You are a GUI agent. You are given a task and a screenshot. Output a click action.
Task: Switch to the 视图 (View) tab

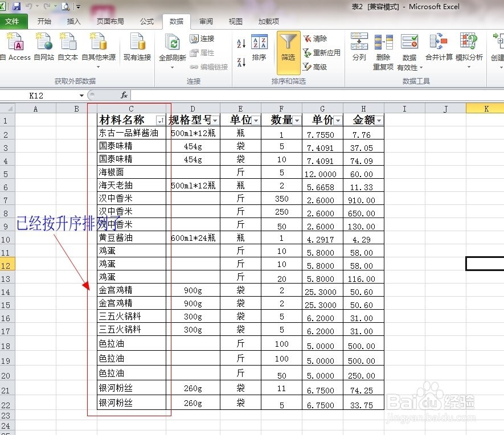(236, 22)
